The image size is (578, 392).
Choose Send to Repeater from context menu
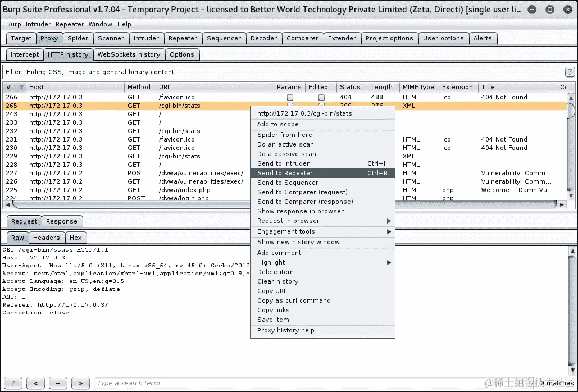point(322,173)
